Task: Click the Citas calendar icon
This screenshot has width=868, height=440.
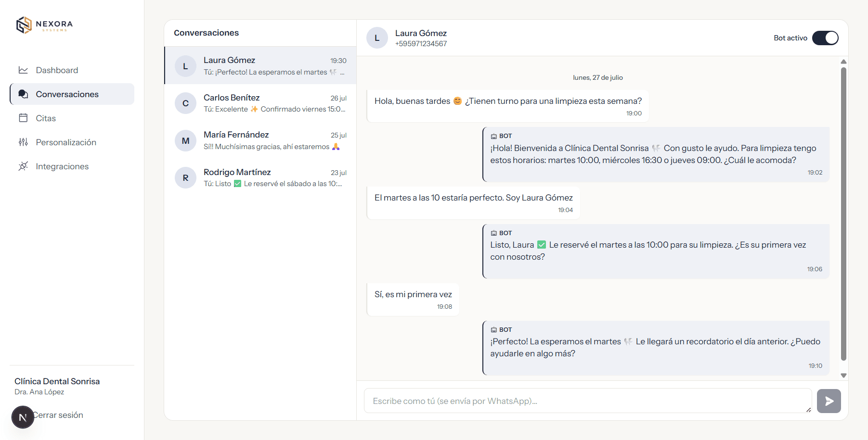Action: point(23,118)
